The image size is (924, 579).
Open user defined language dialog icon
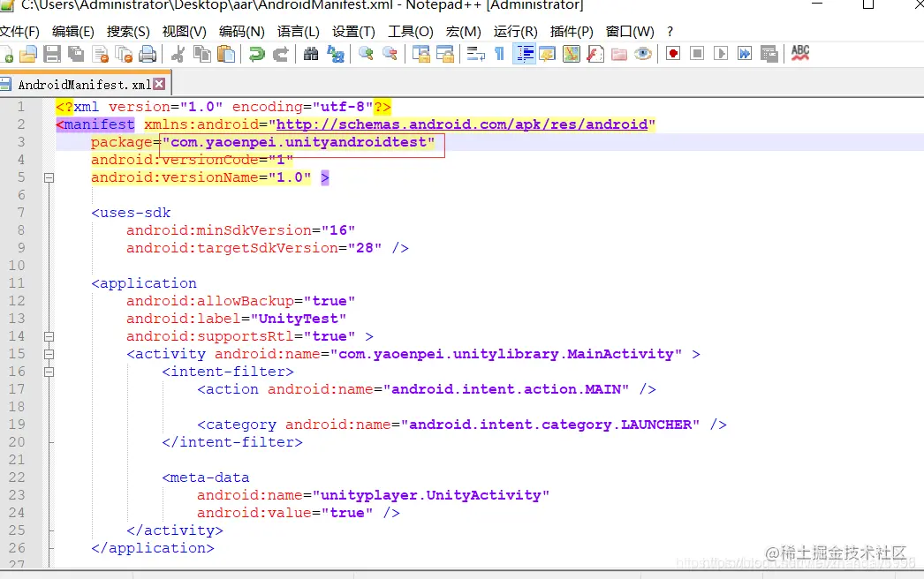pos(548,54)
